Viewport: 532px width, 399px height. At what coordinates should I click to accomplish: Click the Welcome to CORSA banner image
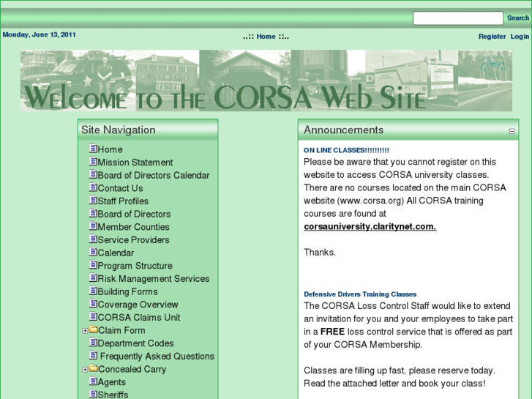[x=266, y=81]
